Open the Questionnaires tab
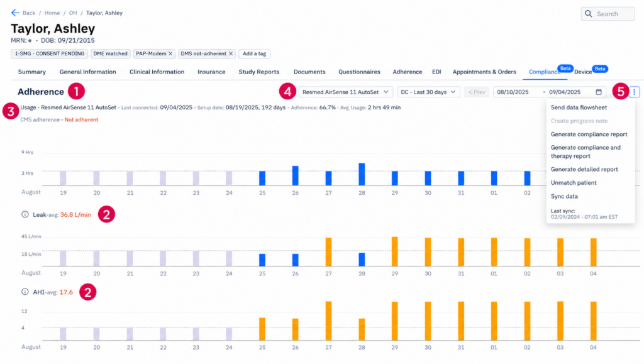This screenshot has height=364, width=644. click(359, 72)
